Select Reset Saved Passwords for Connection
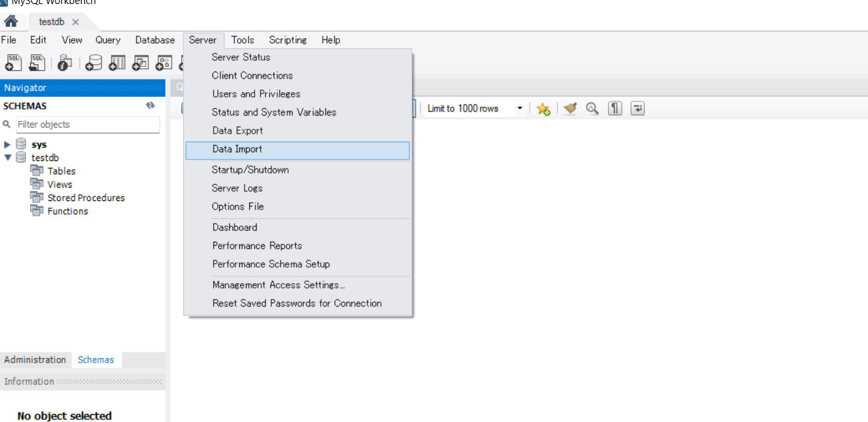 [x=298, y=303]
